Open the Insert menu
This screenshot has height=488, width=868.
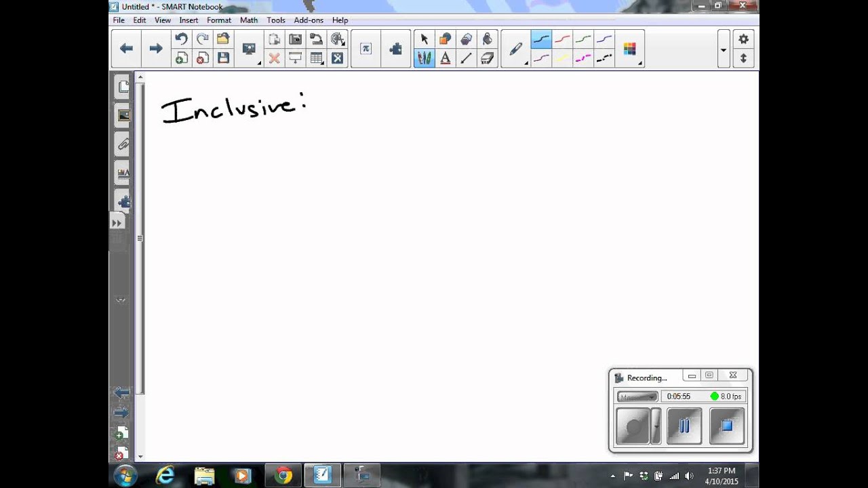point(189,20)
